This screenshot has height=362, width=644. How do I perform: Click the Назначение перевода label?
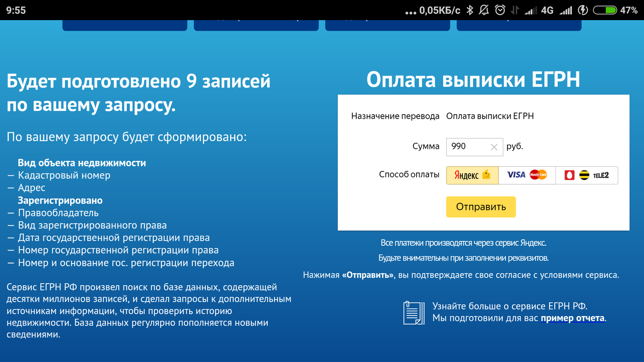395,116
